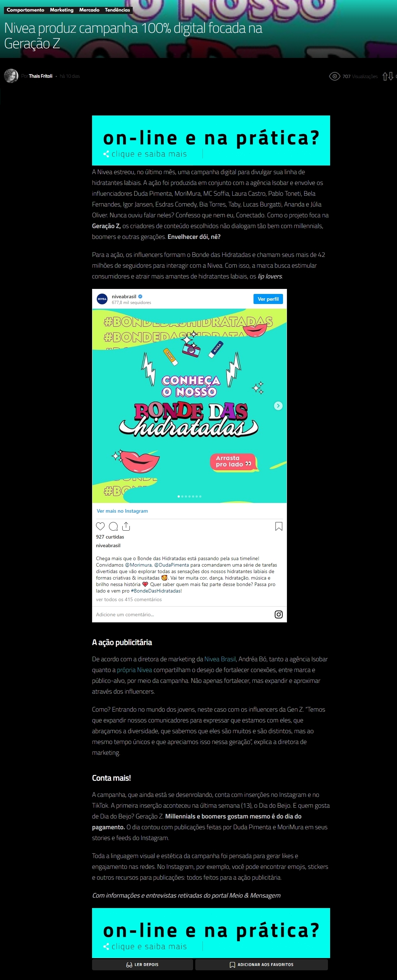Open the Instagram comment bubble icon
Viewport: 397px width, 980px height.
click(x=113, y=526)
